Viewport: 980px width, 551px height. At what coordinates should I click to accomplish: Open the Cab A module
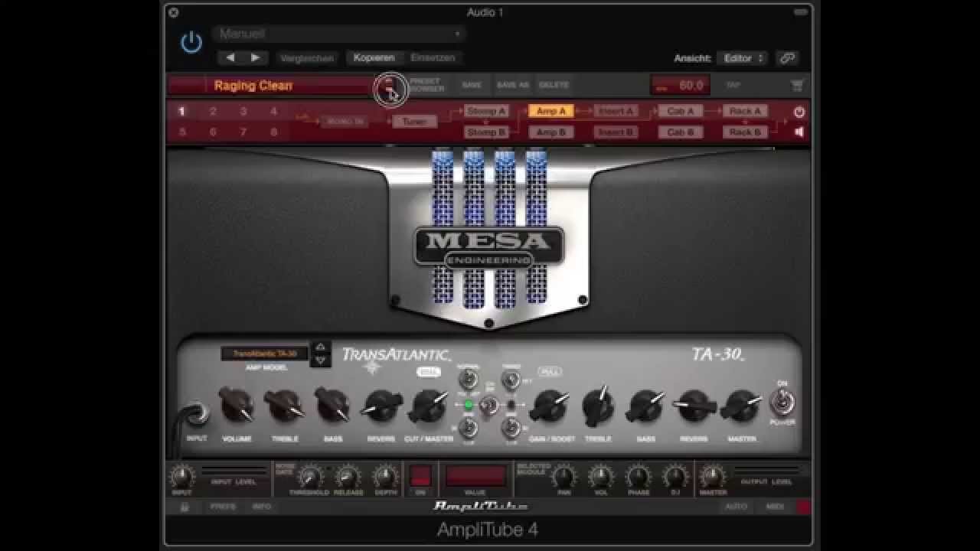point(680,111)
